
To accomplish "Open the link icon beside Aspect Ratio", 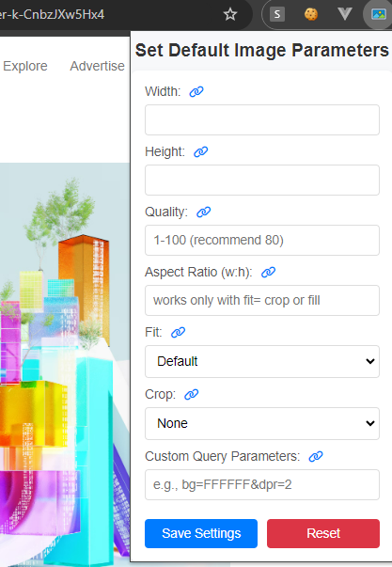I will tap(268, 272).
